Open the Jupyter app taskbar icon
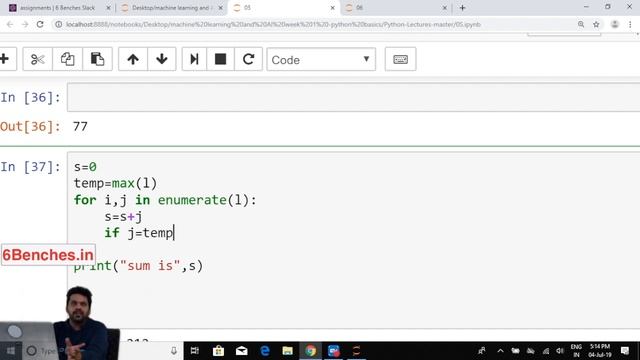Screen dimensions: 640x360 [x=357, y=351]
